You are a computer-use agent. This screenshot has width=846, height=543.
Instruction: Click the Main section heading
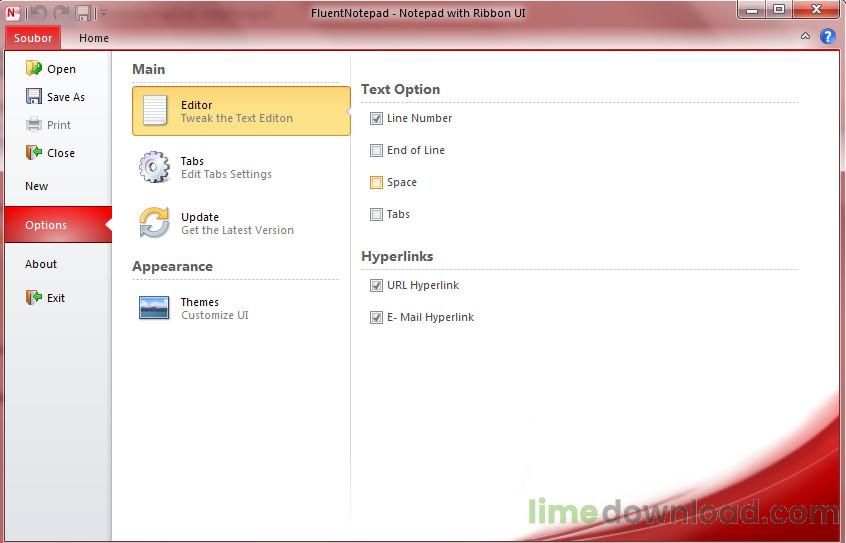pyautogui.click(x=148, y=69)
